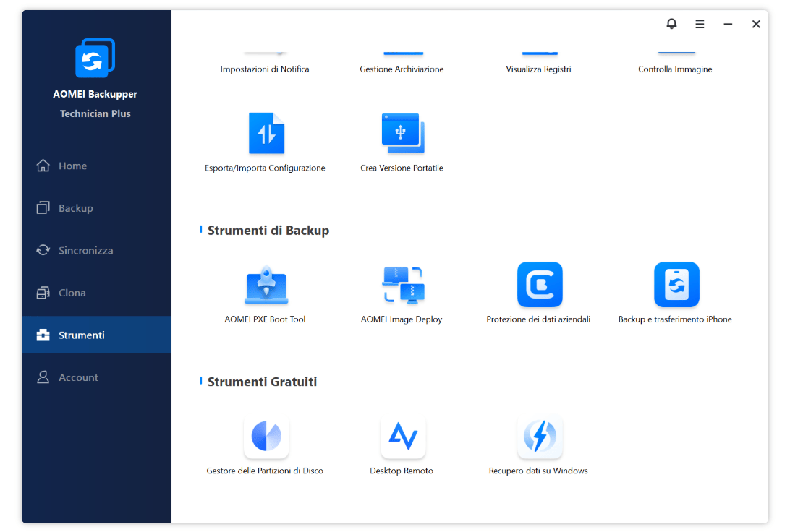Click the Desktop Remoto label
790x532 pixels.
[402, 471]
